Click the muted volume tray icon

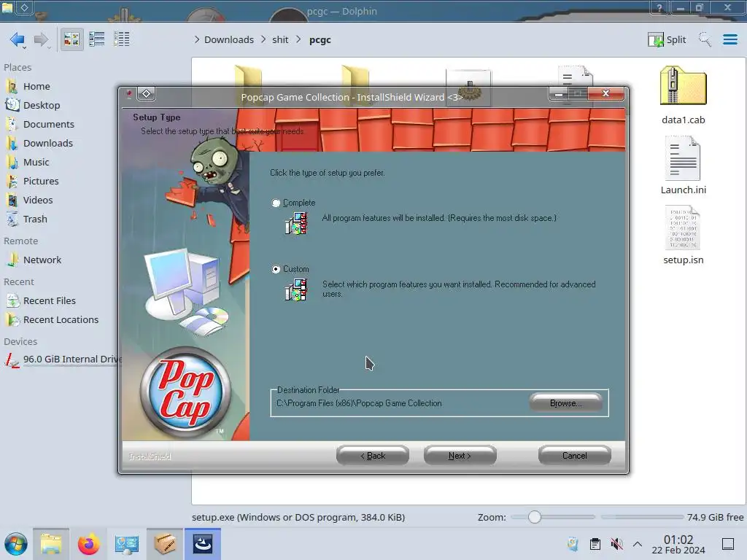coord(616,544)
